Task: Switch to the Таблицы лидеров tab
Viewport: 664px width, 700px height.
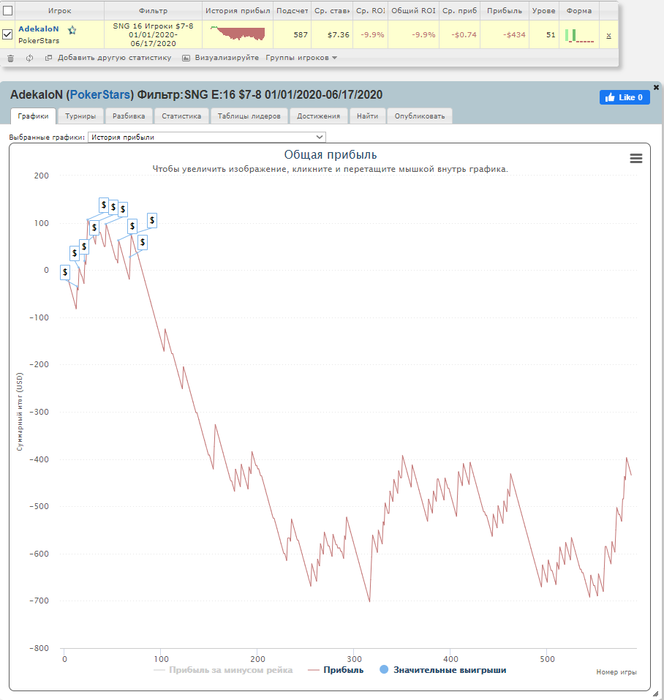Action: [249, 116]
